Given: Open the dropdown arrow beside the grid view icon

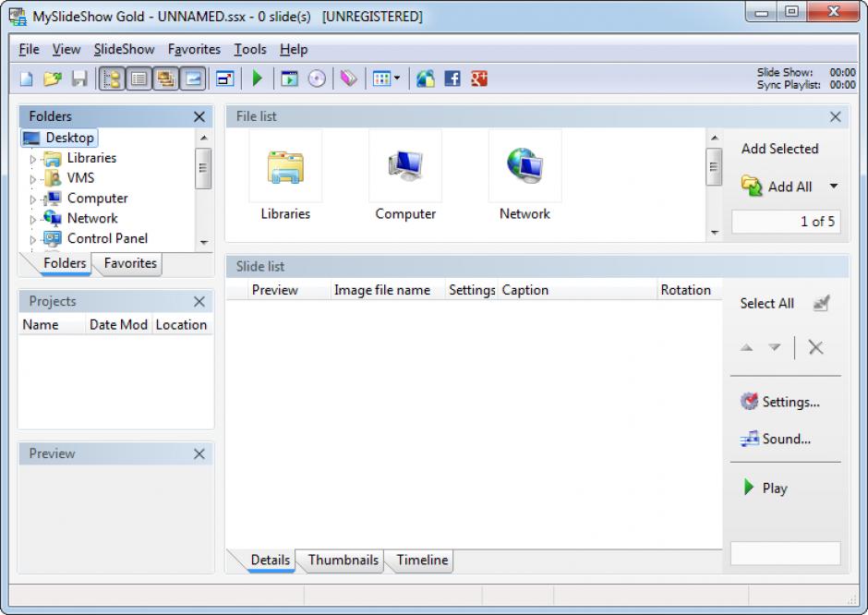Looking at the screenshot, I should pyautogui.click(x=397, y=78).
